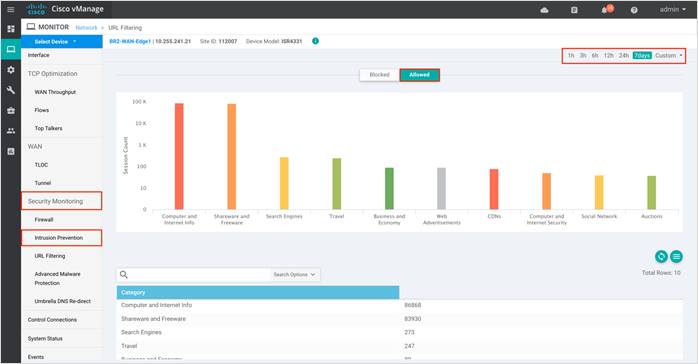Select the 12h time range
The height and width of the screenshot is (364, 698).
tap(609, 56)
